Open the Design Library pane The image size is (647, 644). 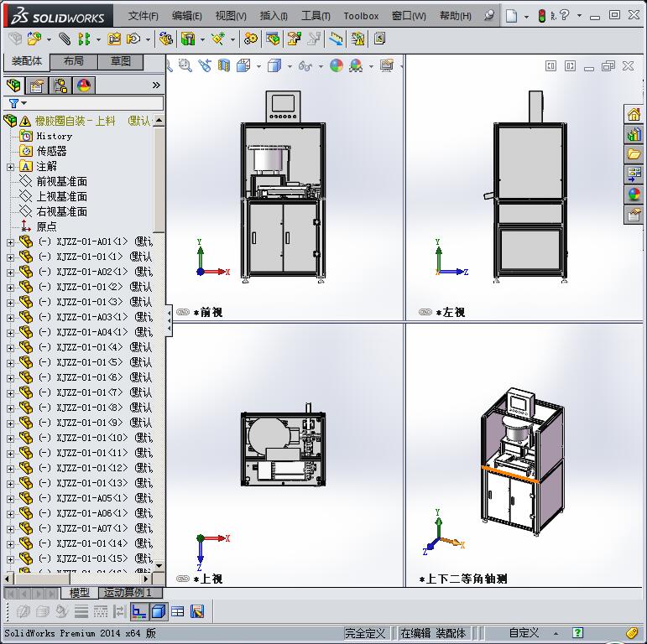[x=634, y=134]
